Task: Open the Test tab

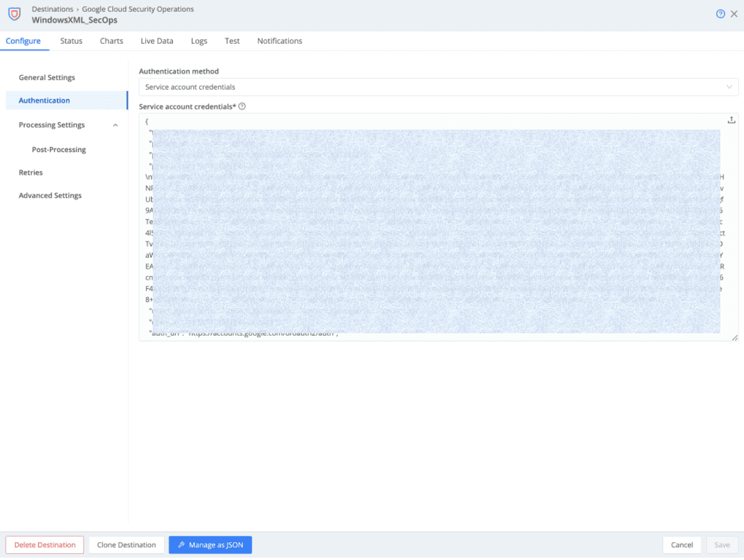Action: 232,41
